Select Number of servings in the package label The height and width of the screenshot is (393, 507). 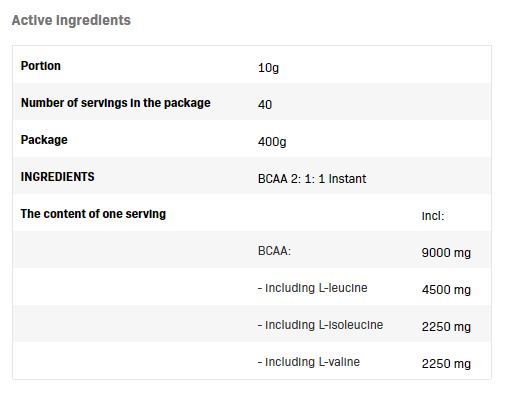click(x=116, y=103)
